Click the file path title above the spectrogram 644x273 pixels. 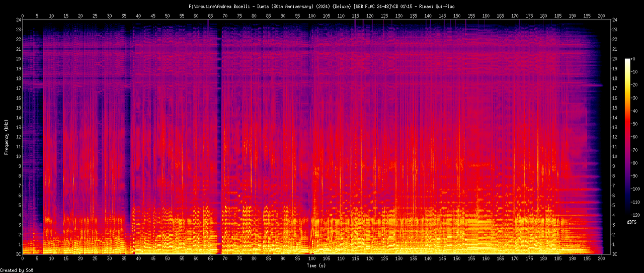[321, 7]
